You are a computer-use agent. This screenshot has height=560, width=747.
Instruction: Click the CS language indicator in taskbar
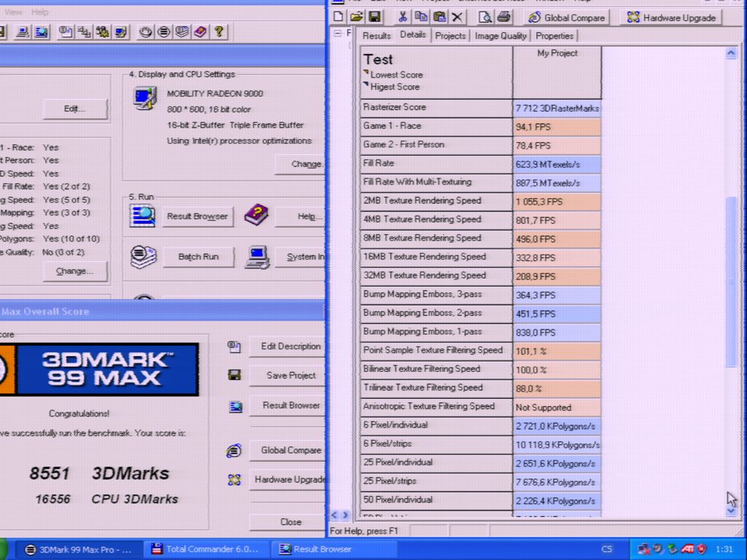tap(606, 549)
